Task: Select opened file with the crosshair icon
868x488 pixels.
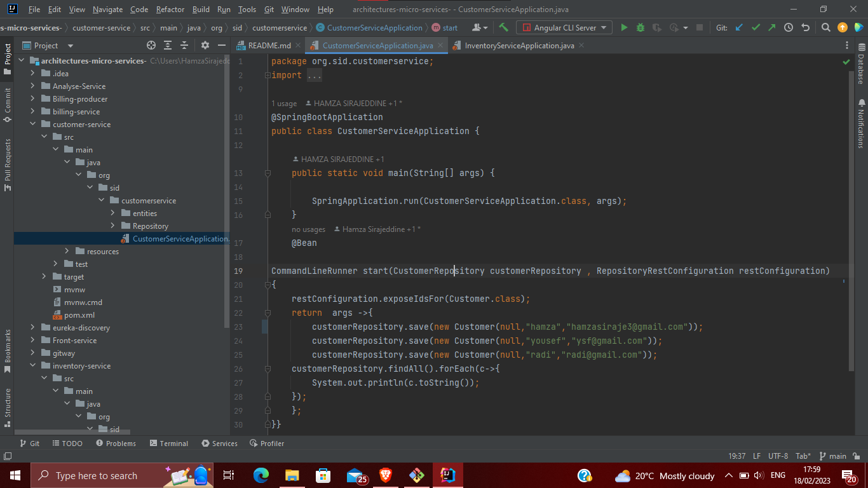Action: pyautogui.click(x=151, y=45)
